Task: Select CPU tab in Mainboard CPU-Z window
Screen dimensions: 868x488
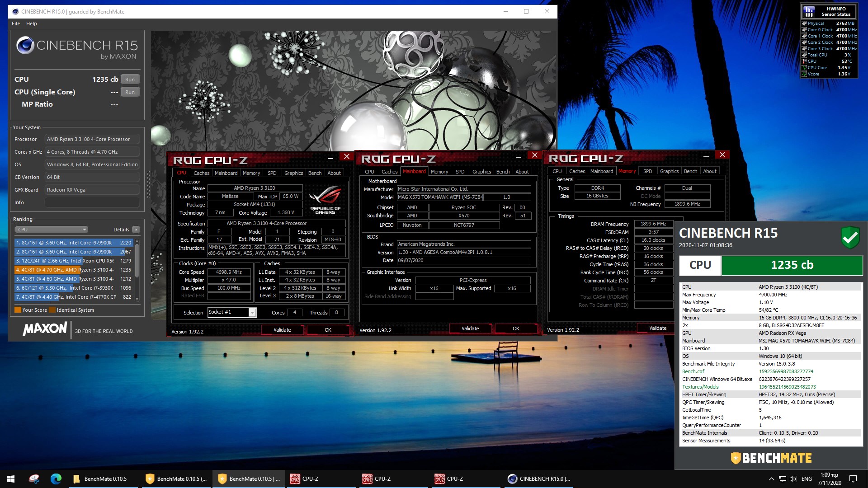Action: [369, 172]
